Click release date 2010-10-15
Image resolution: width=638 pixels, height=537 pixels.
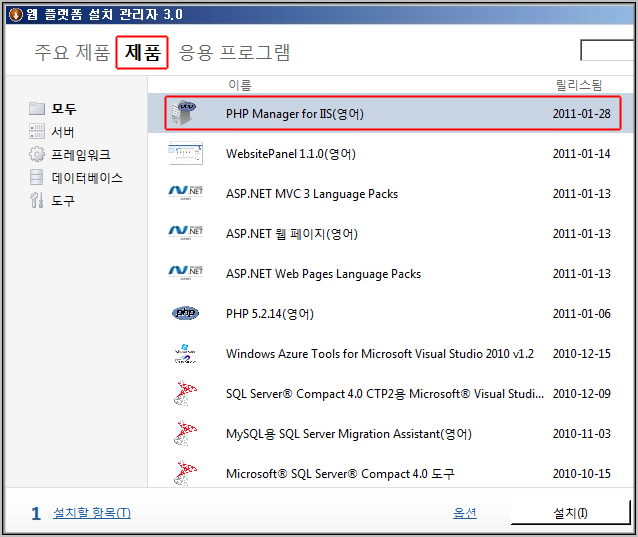point(581,473)
